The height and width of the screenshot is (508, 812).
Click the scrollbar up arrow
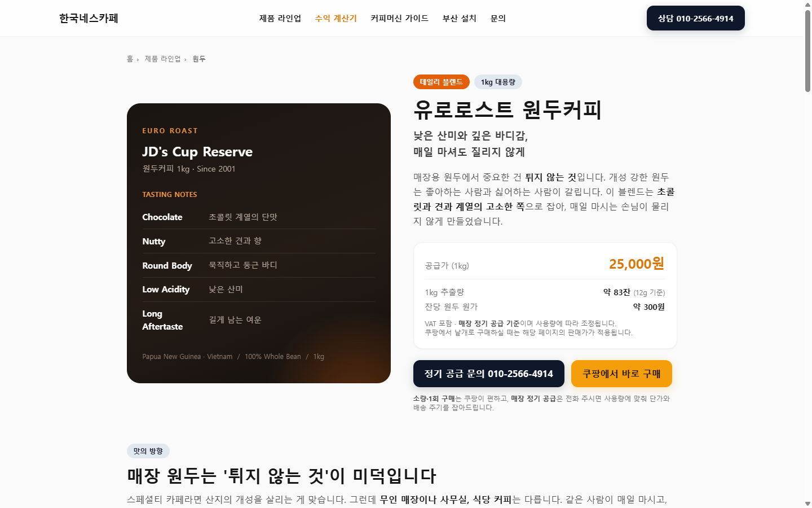(807, 4)
